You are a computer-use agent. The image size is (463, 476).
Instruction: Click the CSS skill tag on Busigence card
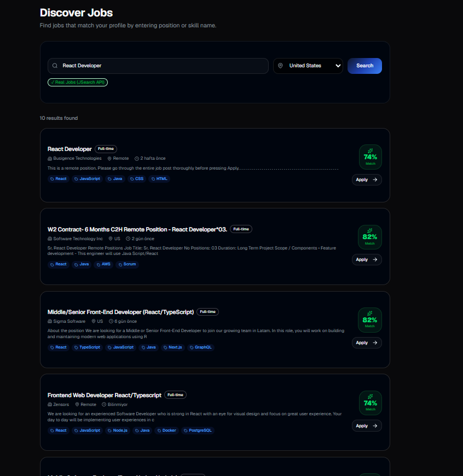coord(137,179)
